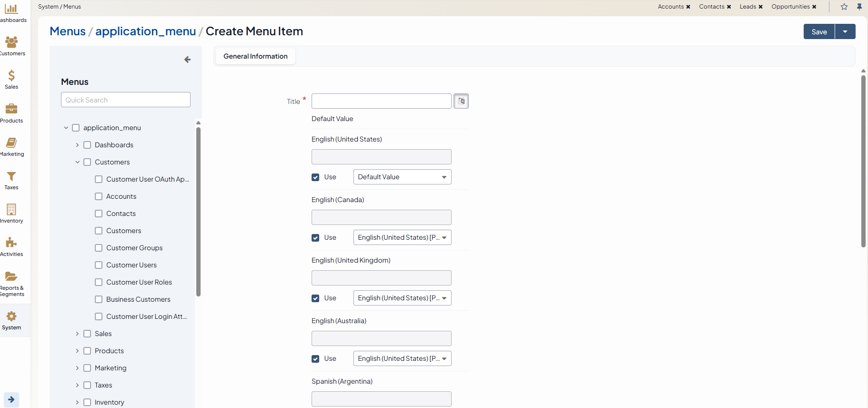The width and height of the screenshot is (868, 408).
Task: Click the Save button
Action: click(819, 31)
